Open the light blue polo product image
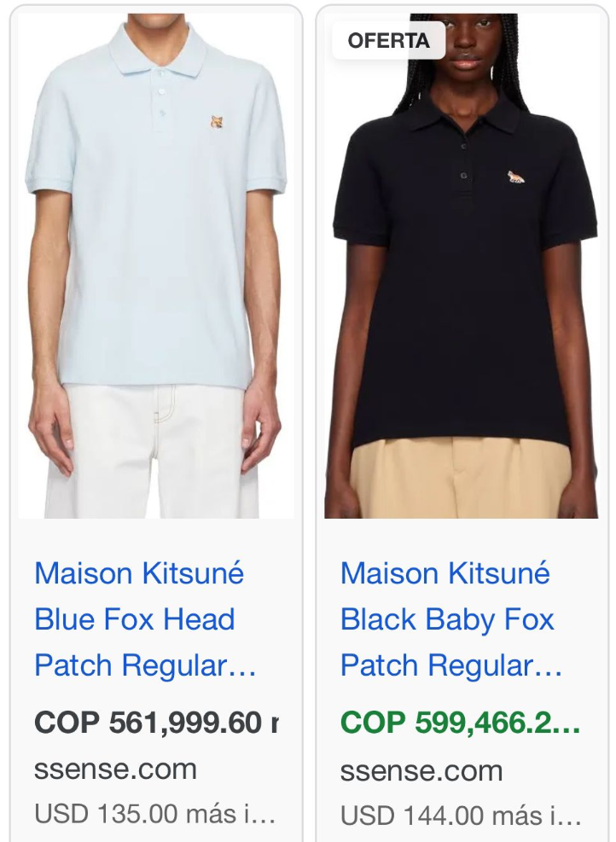Viewport: 616px width, 842px height. (156, 266)
